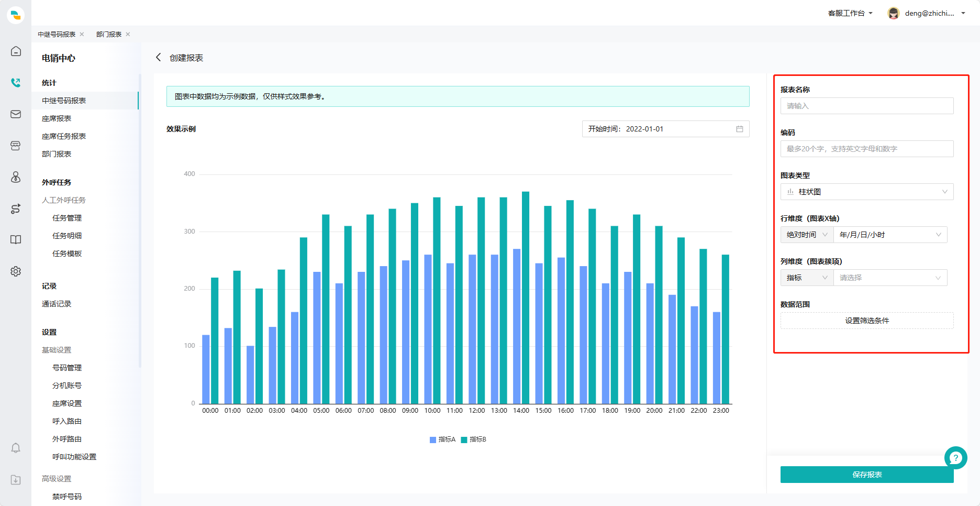980x506 pixels.
Task: Open the mail envelope sidebar icon
Action: pos(16,114)
